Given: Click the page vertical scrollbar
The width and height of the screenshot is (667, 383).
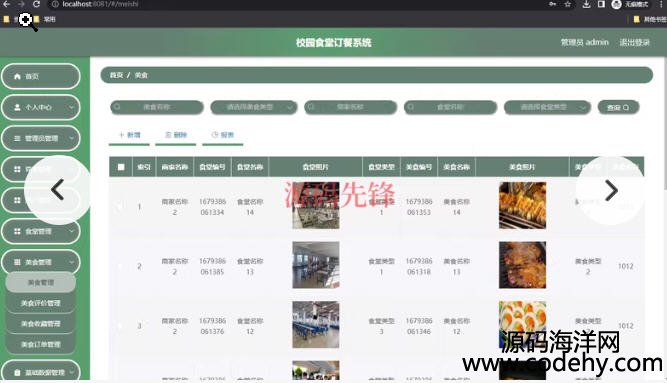Looking at the screenshot, I should 664,123.
